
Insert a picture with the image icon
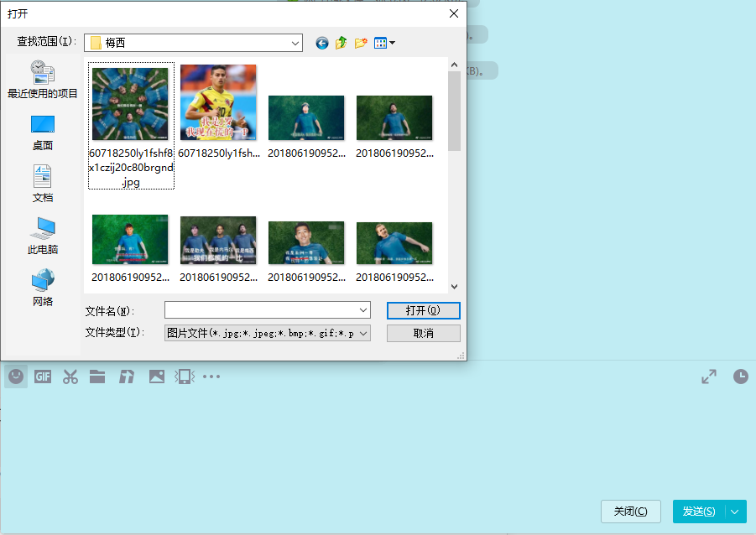pyautogui.click(x=157, y=377)
